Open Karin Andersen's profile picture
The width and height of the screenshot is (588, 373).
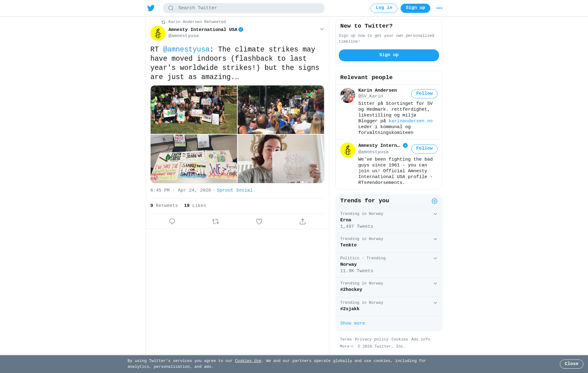coord(348,95)
